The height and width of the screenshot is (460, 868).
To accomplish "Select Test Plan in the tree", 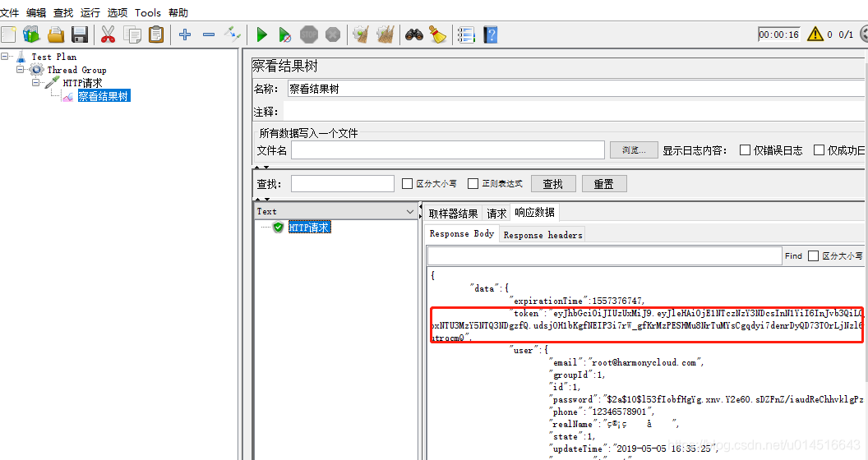I will click(53, 57).
